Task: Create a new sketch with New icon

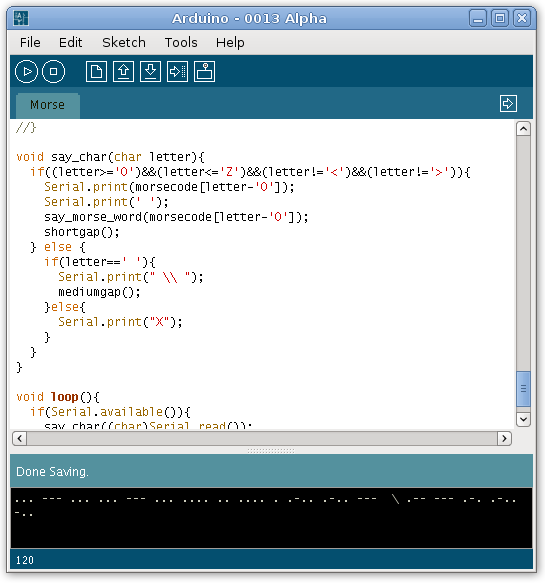Action: [x=96, y=71]
